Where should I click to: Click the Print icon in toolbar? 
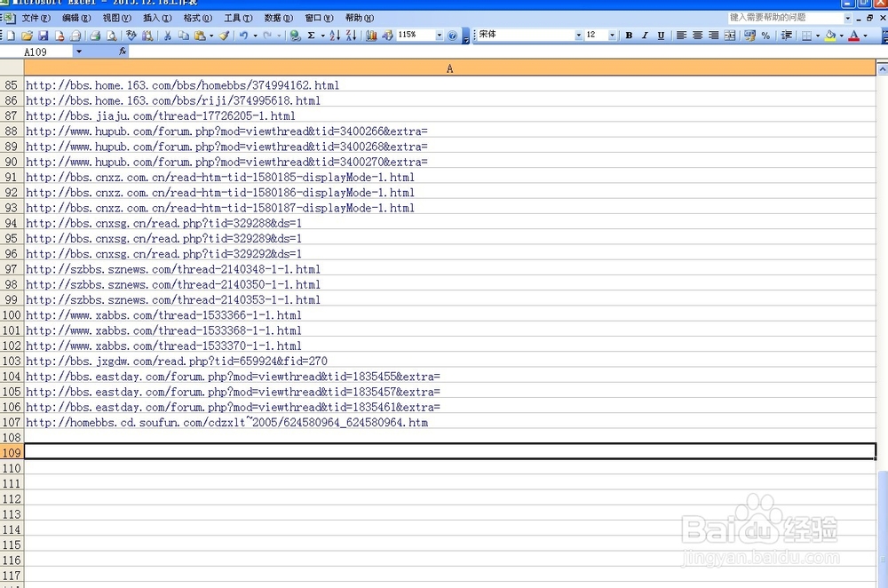point(95,36)
